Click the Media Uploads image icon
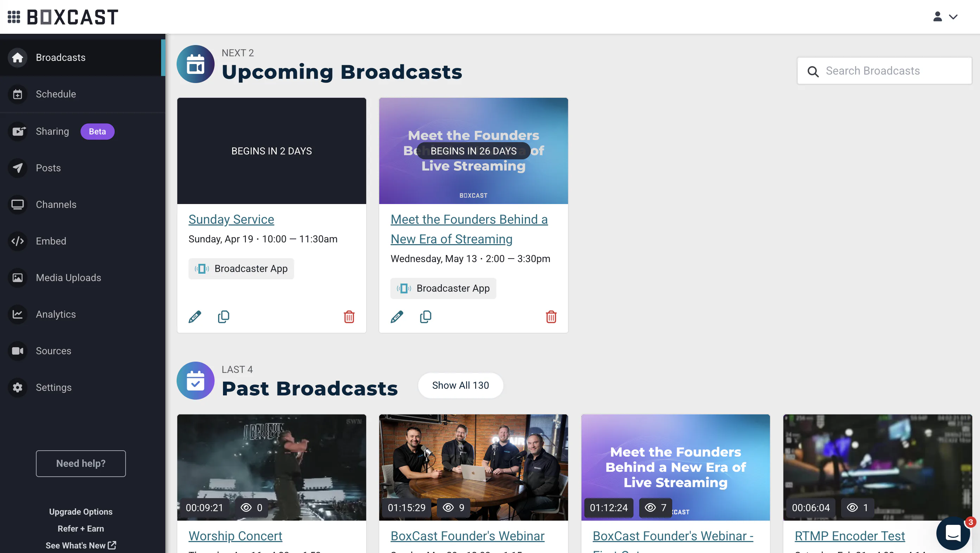Screen dimensions: 980x553 (18, 277)
